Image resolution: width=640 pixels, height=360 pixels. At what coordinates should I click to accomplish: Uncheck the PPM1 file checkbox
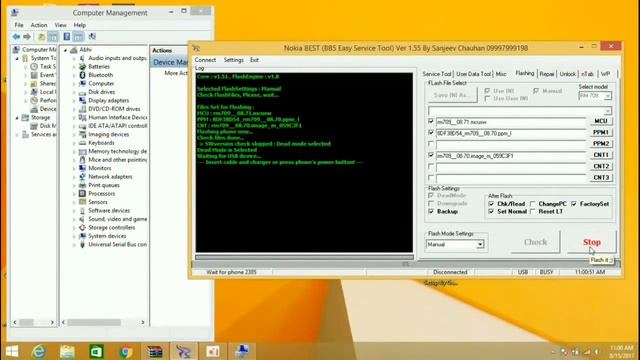click(431, 133)
